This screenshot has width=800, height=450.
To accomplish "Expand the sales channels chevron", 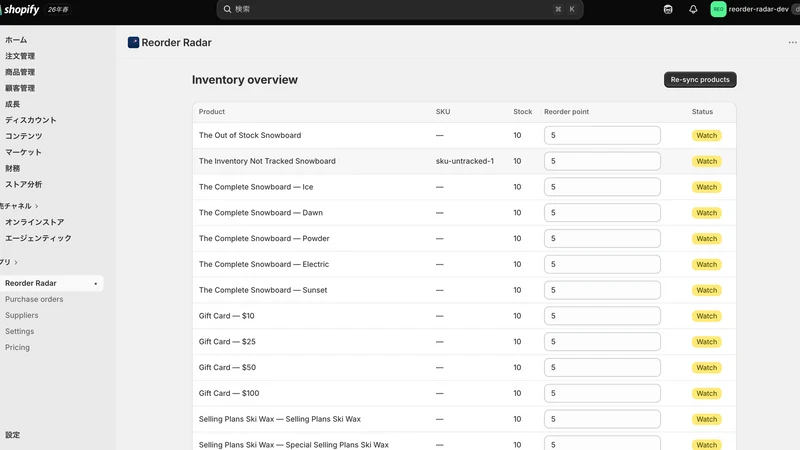I will click(x=37, y=206).
